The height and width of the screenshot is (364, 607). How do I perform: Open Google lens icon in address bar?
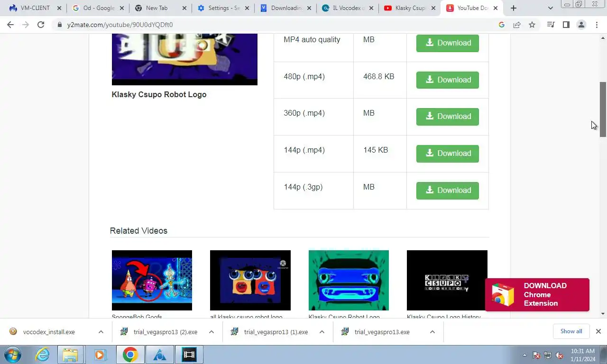point(502,25)
